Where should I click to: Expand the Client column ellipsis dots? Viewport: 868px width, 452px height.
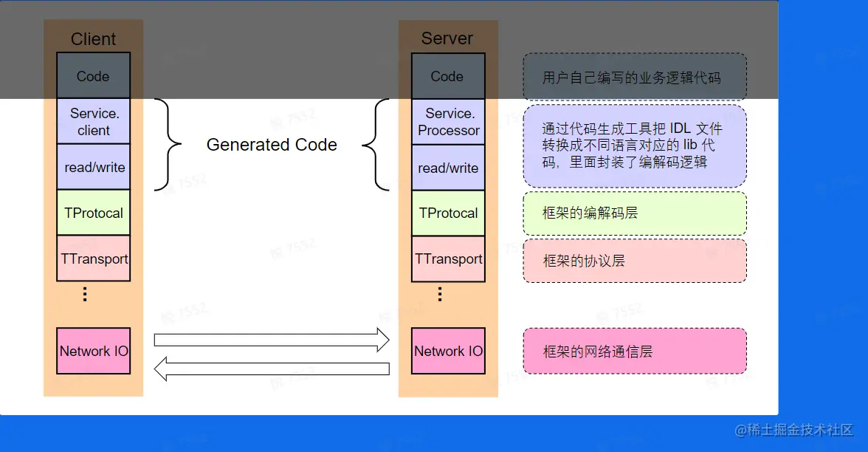[84, 294]
